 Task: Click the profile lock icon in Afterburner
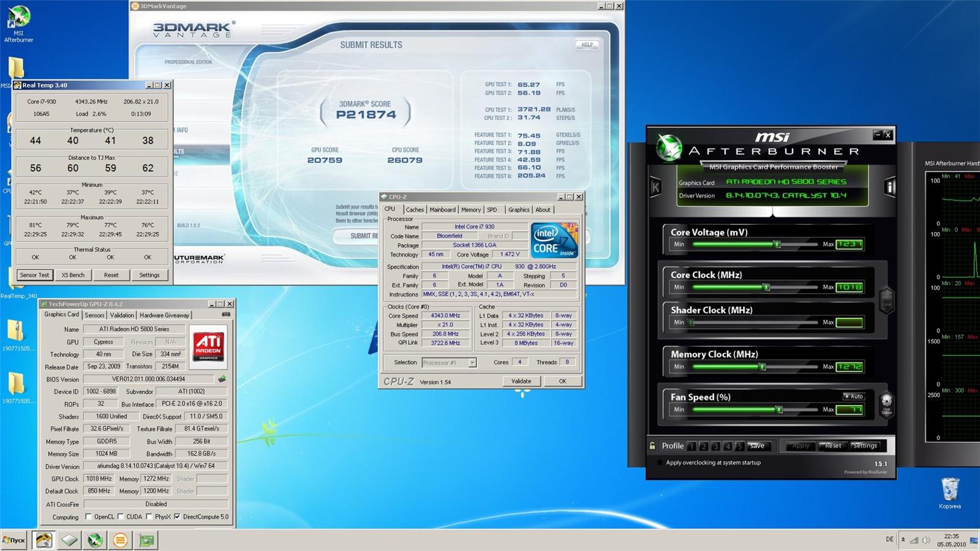[x=652, y=446]
